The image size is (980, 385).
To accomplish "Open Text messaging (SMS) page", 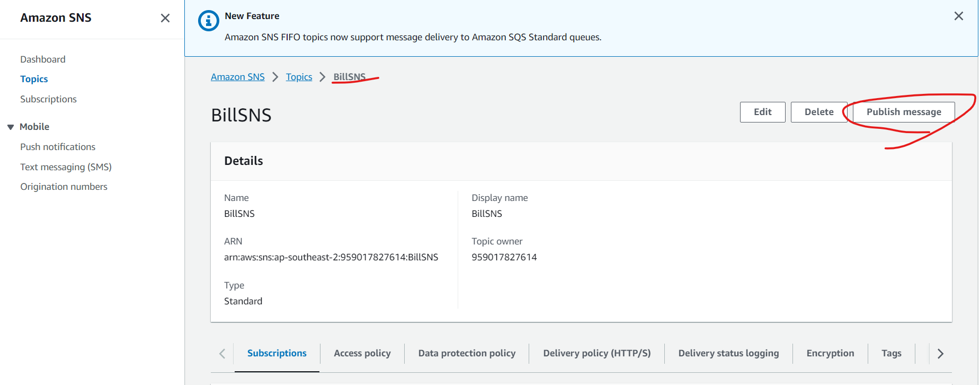I will (66, 167).
